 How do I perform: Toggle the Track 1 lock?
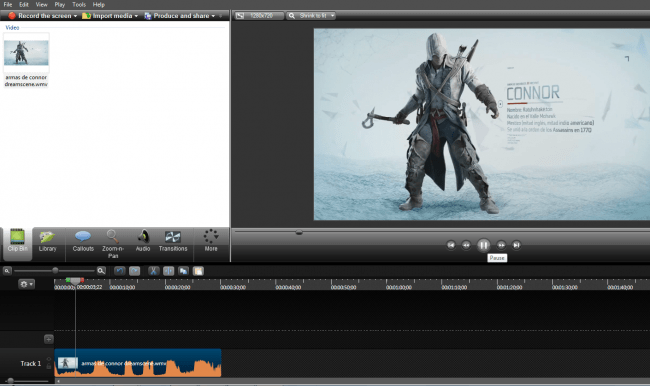click(49, 366)
